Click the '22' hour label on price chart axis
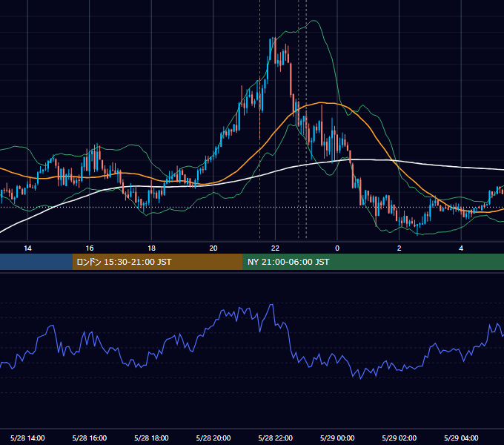This screenshot has height=445, width=504. 275,248
